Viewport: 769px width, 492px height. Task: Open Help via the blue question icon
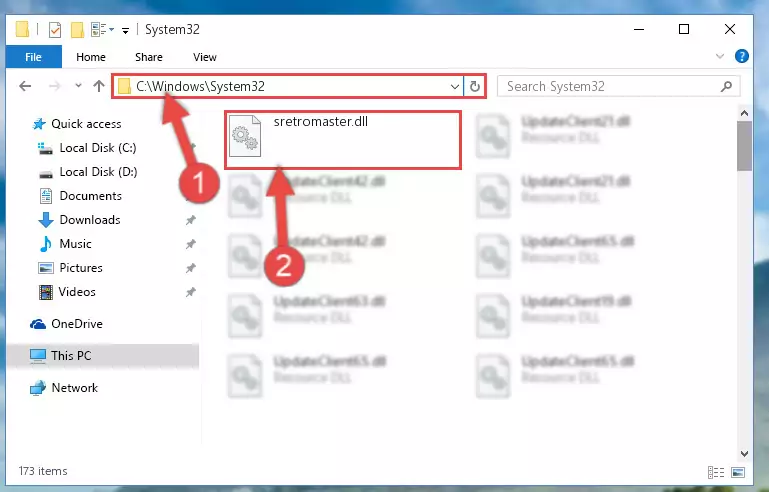tap(742, 56)
